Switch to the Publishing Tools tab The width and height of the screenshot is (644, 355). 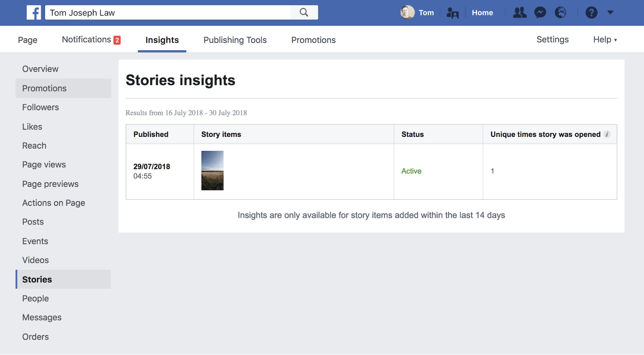[x=235, y=40]
